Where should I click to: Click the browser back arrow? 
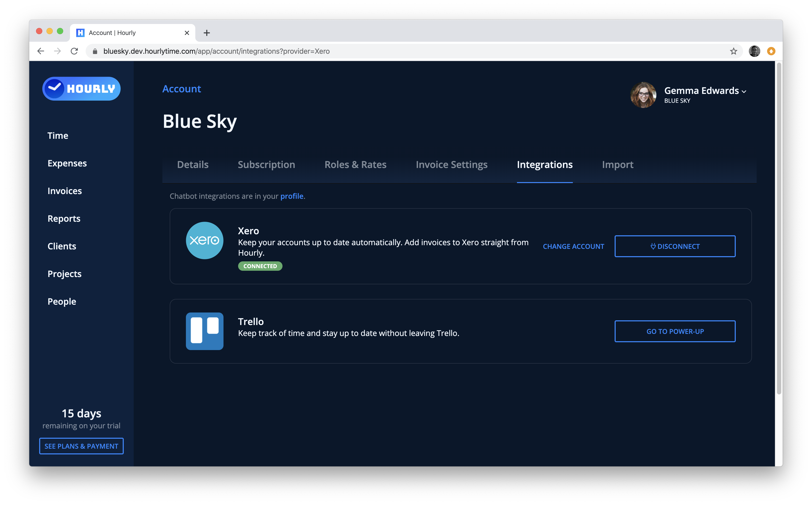pos(41,51)
